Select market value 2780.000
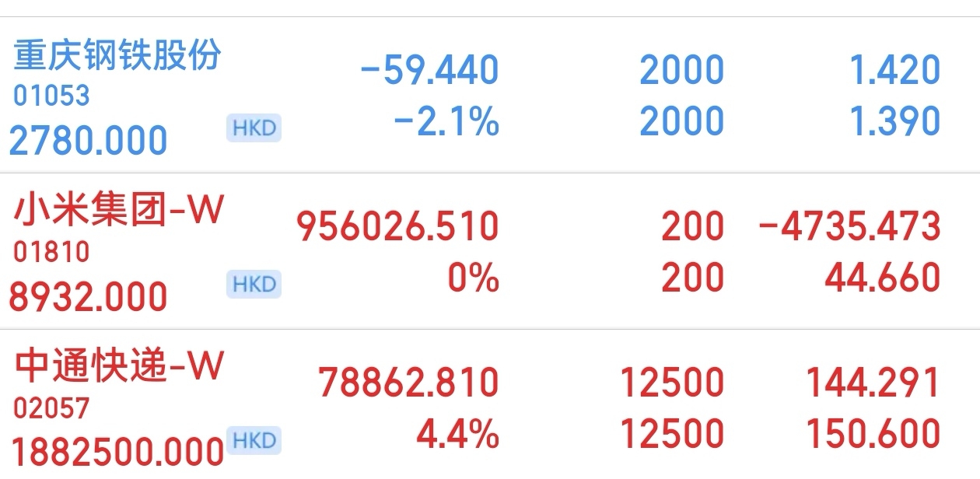The width and height of the screenshot is (980, 479). (89, 141)
